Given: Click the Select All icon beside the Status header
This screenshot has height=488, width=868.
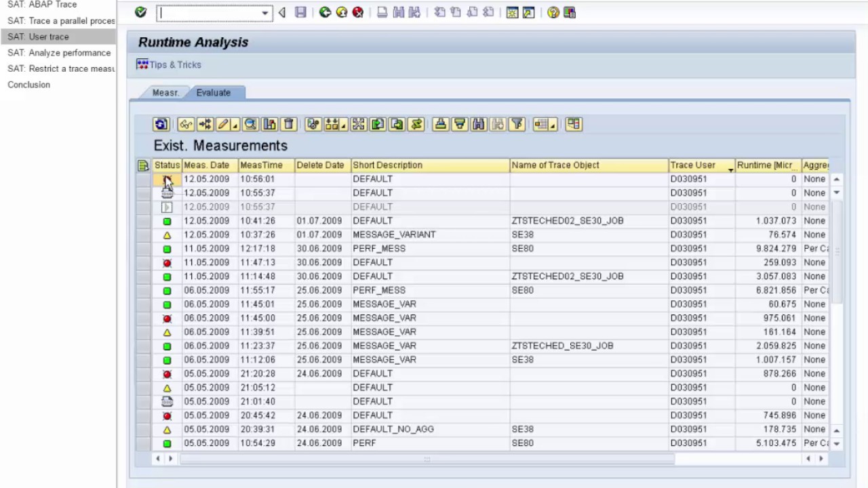Looking at the screenshot, I should click(x=143, y=165).
